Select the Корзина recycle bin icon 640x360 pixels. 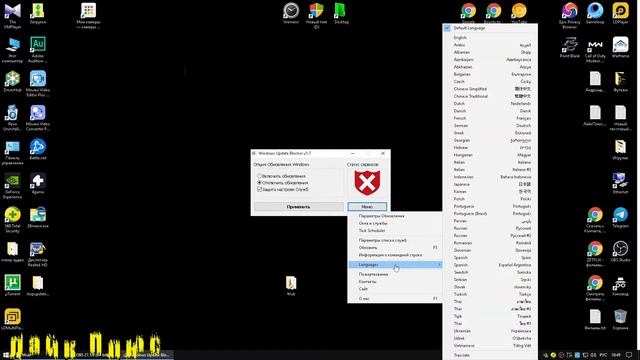pos(620,319)
